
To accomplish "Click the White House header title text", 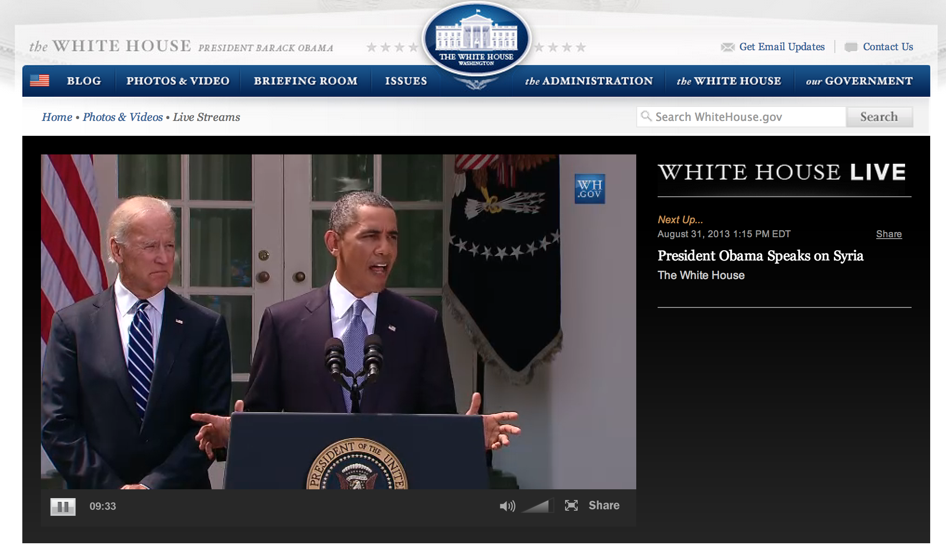I will 110,46.
